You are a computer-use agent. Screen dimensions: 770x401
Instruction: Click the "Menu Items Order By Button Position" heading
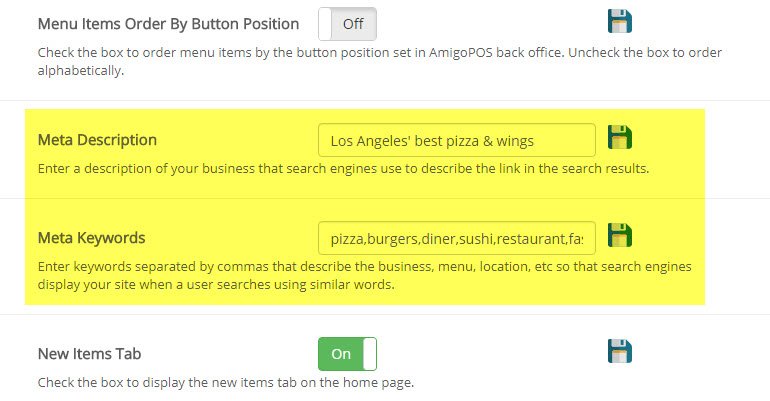click(x=168, y=23)
